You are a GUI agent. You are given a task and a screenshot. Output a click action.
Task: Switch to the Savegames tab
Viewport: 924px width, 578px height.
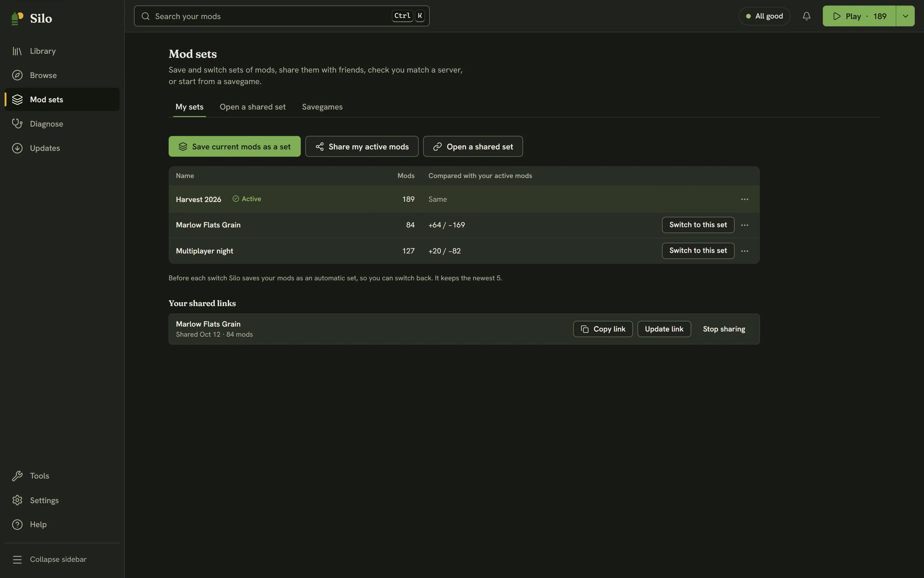click(x=322, y=107)
